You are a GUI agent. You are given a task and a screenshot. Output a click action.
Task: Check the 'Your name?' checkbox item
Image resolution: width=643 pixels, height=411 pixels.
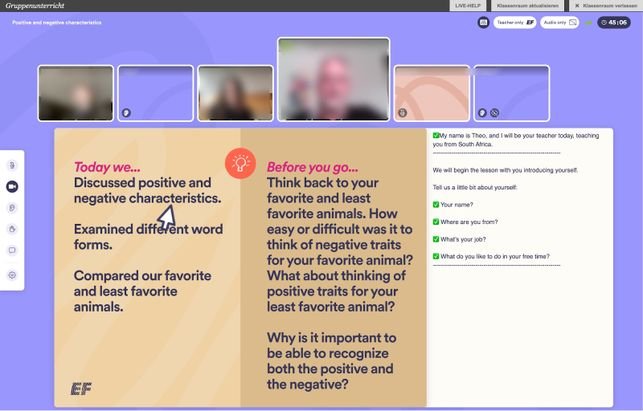click(x=436, y=204)
